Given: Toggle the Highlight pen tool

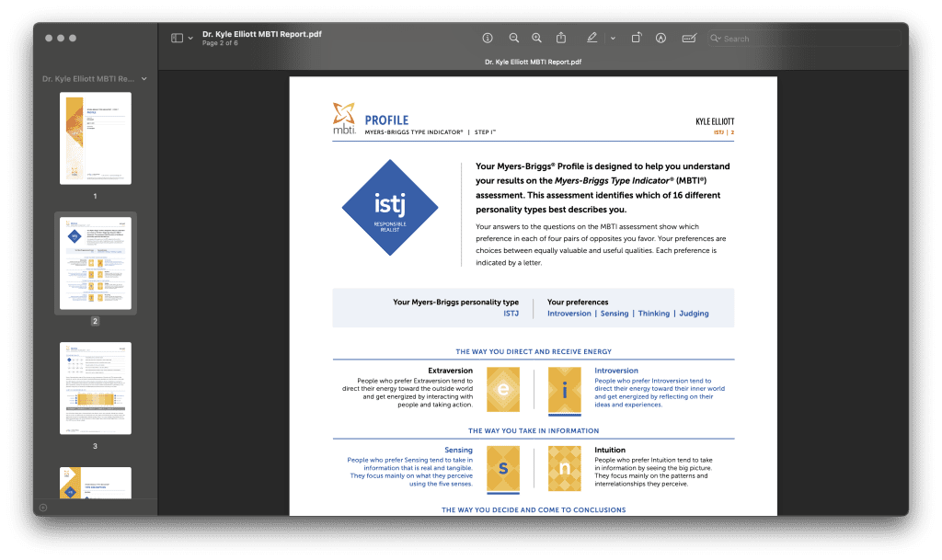Looking at the screenshot, I should pyautogui.click(x=592, y=38).
